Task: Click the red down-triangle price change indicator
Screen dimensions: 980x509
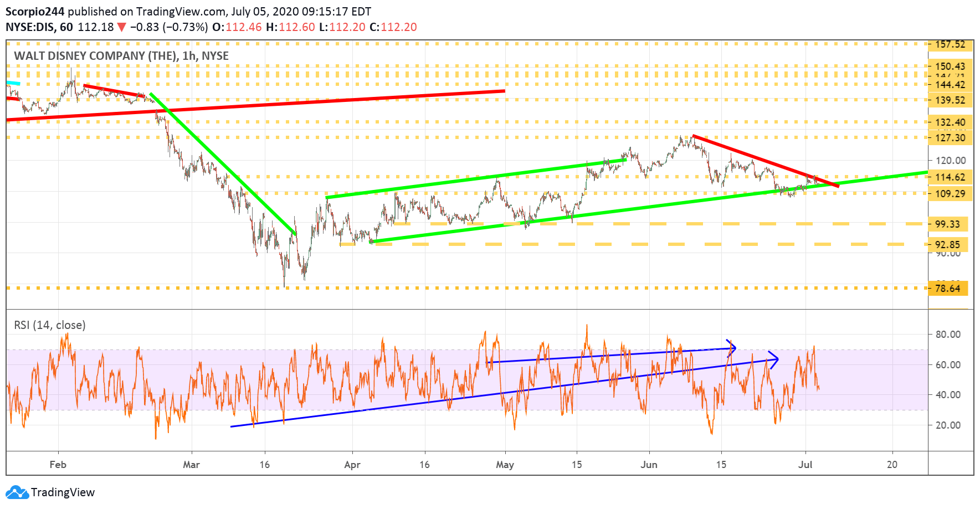Action: pyautogui.click(x=121, y=27)
